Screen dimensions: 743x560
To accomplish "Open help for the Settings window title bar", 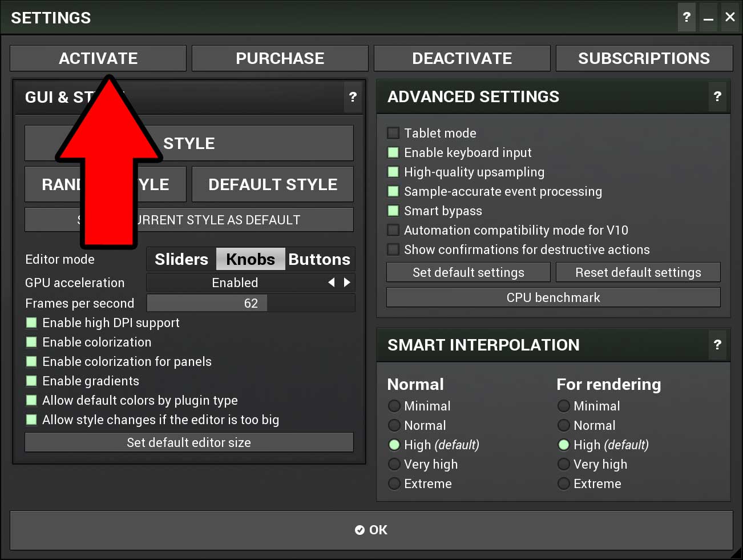I will [687, 17].
